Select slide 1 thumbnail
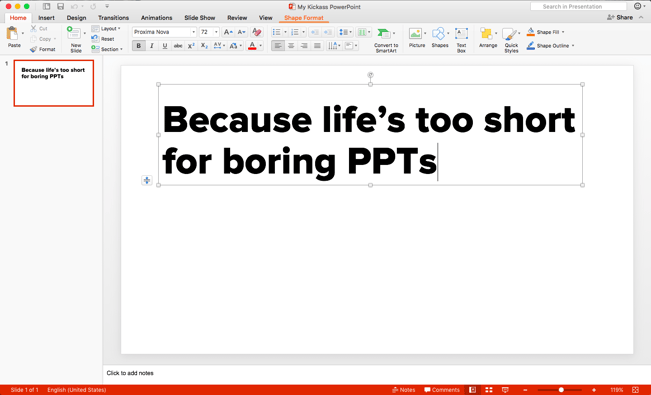Screen dimensions: 651x395 point(54,83)
